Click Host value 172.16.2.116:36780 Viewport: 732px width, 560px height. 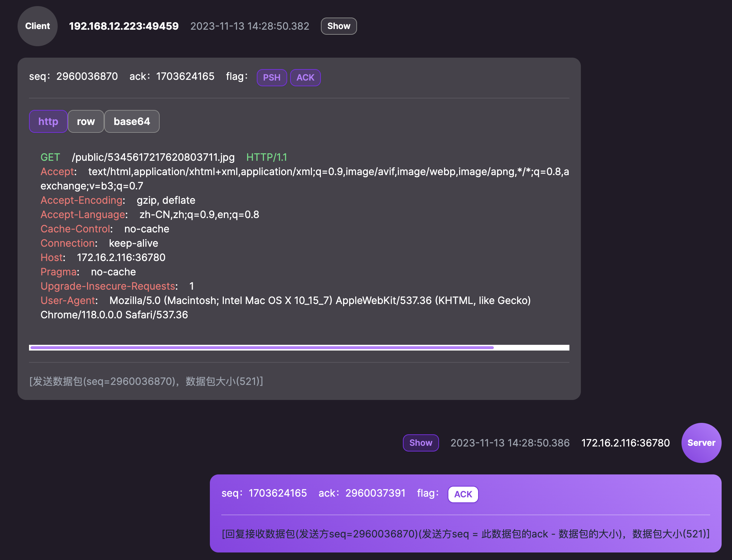(x=121, y=257)
